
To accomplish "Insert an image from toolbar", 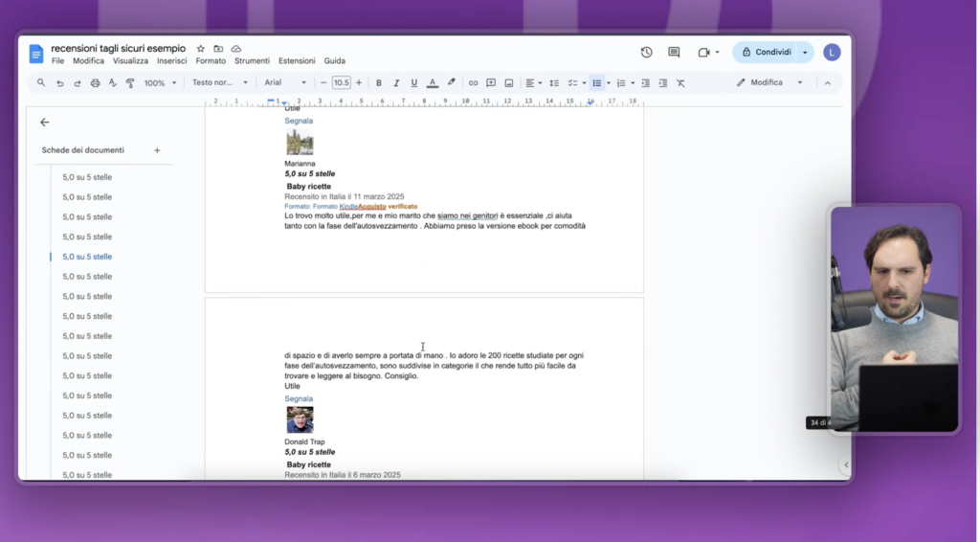I will tap(509, 83).
